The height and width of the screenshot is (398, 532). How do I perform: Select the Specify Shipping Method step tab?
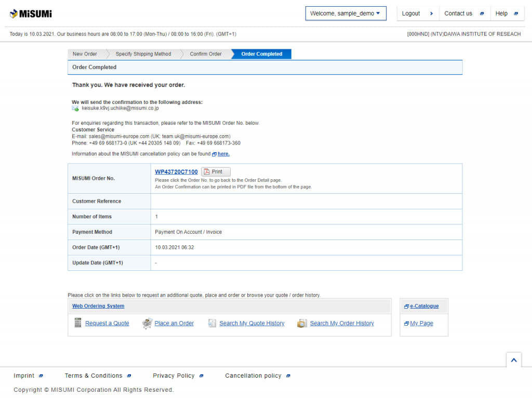143,54
